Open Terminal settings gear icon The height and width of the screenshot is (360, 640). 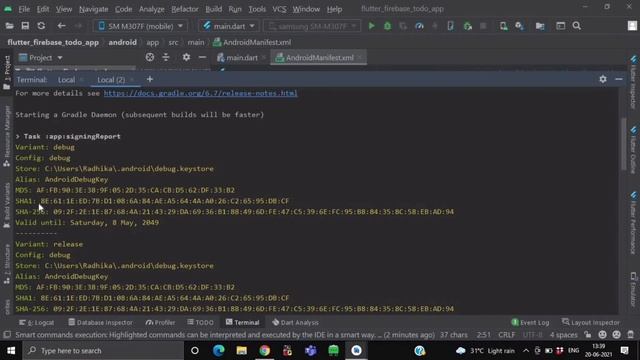[x=603, y=79]
